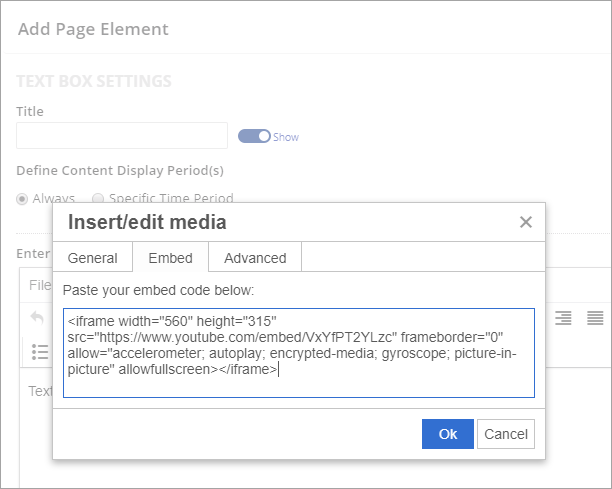
Task: Open the File menu in editor
Action: click(x=40, y=285)
